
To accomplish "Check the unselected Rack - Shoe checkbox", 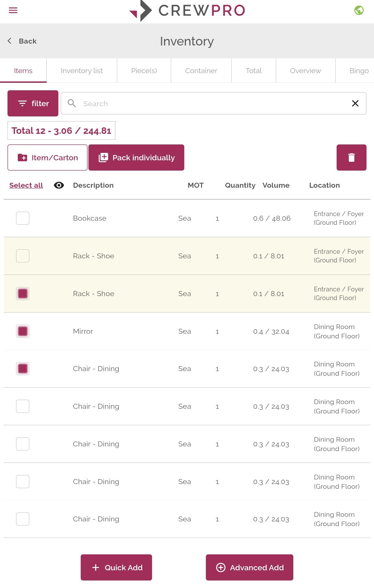I will coord(23,256).
